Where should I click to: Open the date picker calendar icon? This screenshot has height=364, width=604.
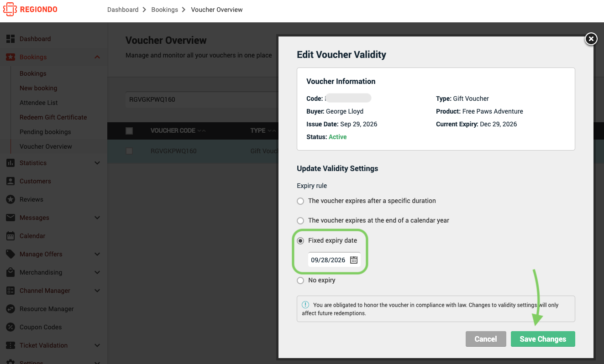[x=354, y=260]
